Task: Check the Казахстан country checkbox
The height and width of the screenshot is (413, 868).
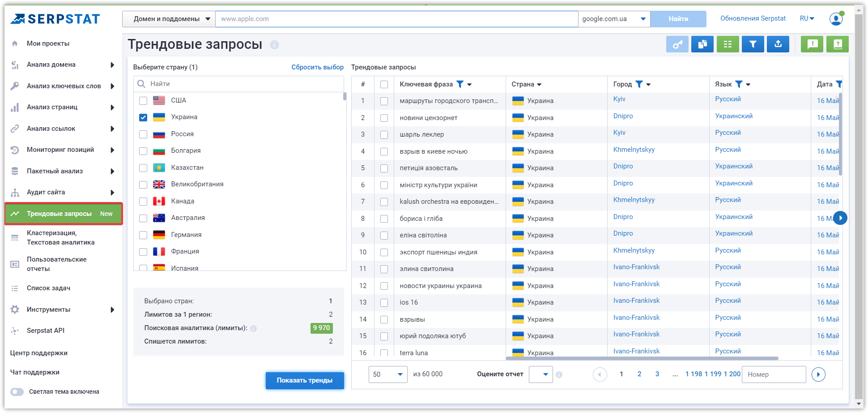Action: pos(143,168)
